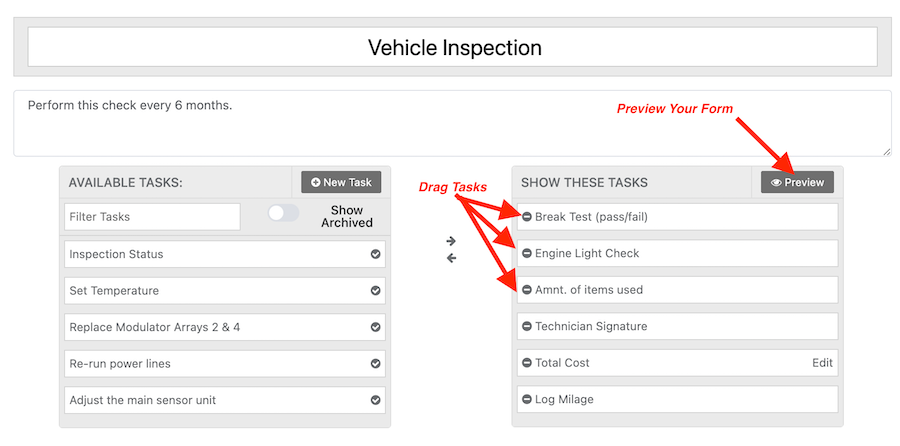Click the Vehicle Inspection title field

(x=453, y=47)
